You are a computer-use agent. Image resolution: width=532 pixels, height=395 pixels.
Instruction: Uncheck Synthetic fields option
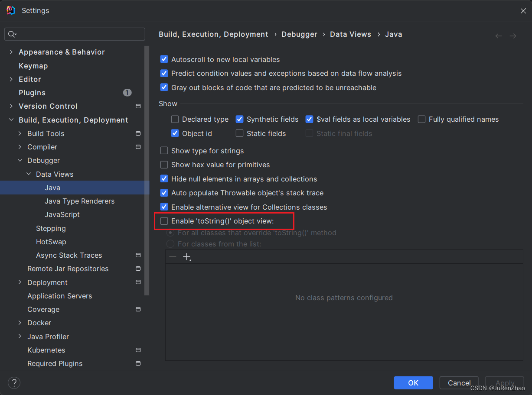tap(239, 119)
